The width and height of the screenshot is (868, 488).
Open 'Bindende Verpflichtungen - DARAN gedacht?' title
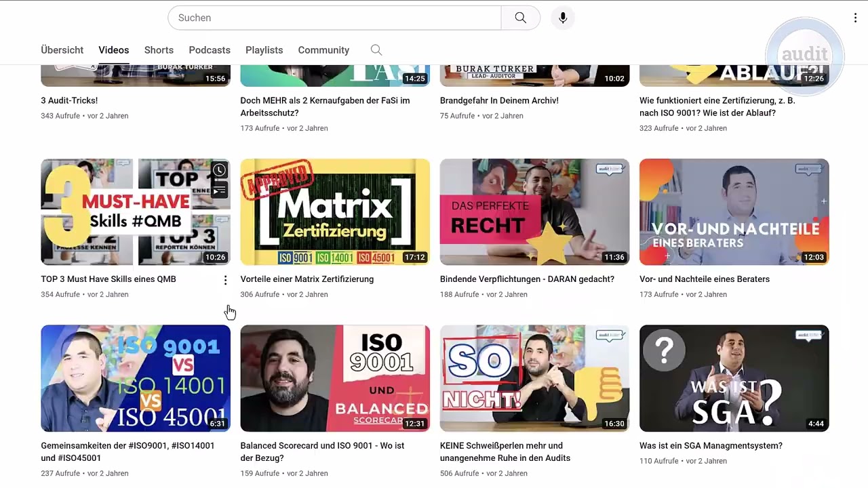527,279
